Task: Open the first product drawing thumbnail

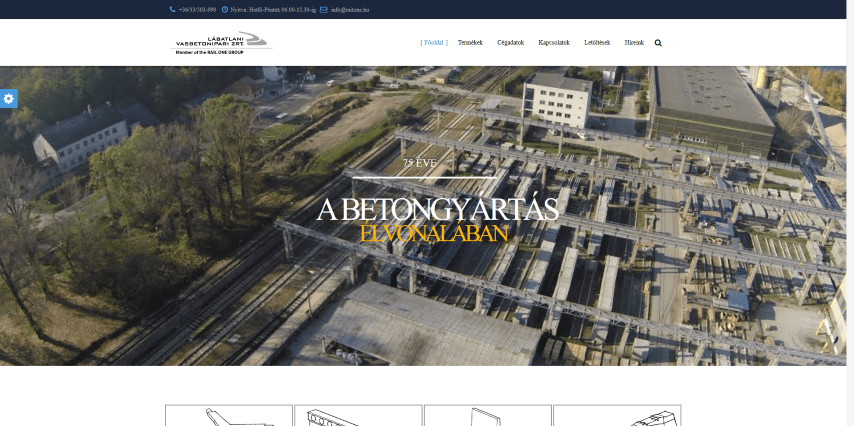Action: [x=229, y=416]
